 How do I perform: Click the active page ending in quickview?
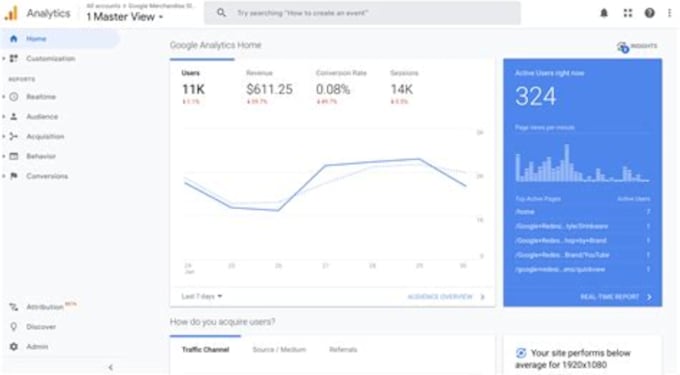[582, 269]
